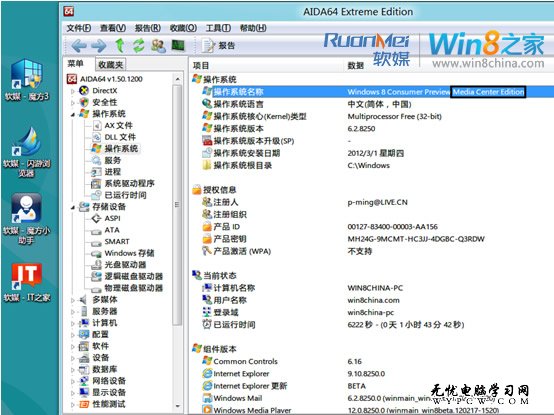Image resolution: width=554 pixels, height=415 pixels.
Task: Click the 设备 tree item icon
Action: pos(84,358)
